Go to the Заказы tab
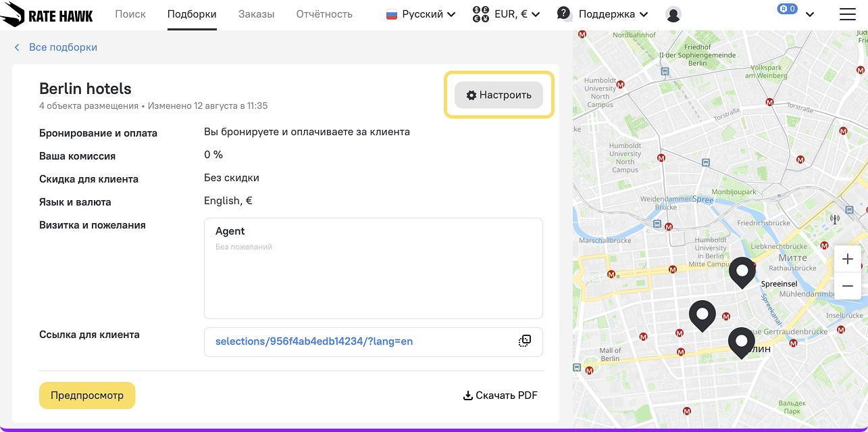 256,14
